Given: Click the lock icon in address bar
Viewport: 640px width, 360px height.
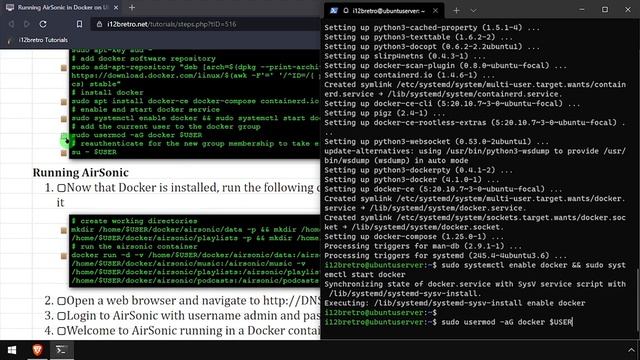Looking at the screenshot, I should (99, 24).
